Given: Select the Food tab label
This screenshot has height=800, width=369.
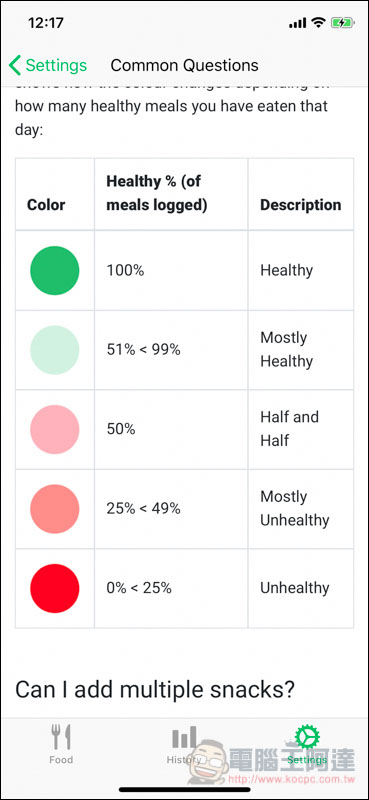Looking at the screenshot, I should (x=61, y=760).
